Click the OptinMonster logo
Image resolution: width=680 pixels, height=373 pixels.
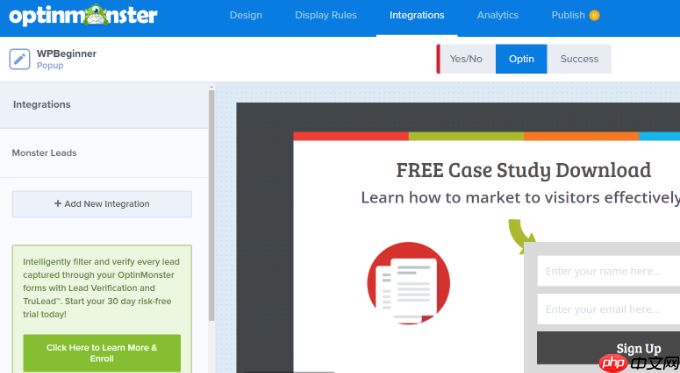[83, 15]
